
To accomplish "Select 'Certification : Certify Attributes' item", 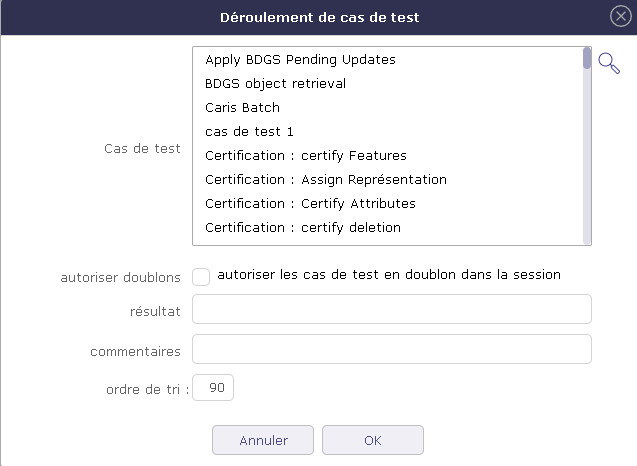I will pyautogui.click(x=310, y=204).
